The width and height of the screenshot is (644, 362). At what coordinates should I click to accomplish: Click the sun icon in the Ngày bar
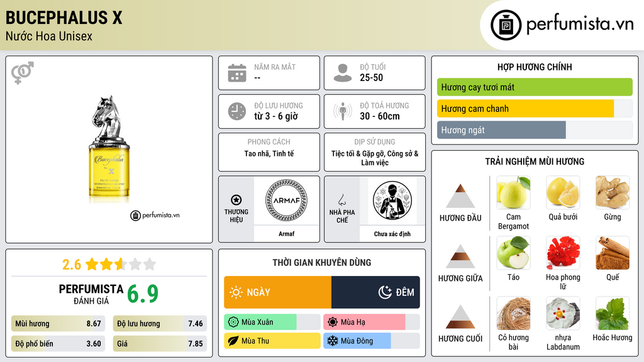[x=236, y=292]
